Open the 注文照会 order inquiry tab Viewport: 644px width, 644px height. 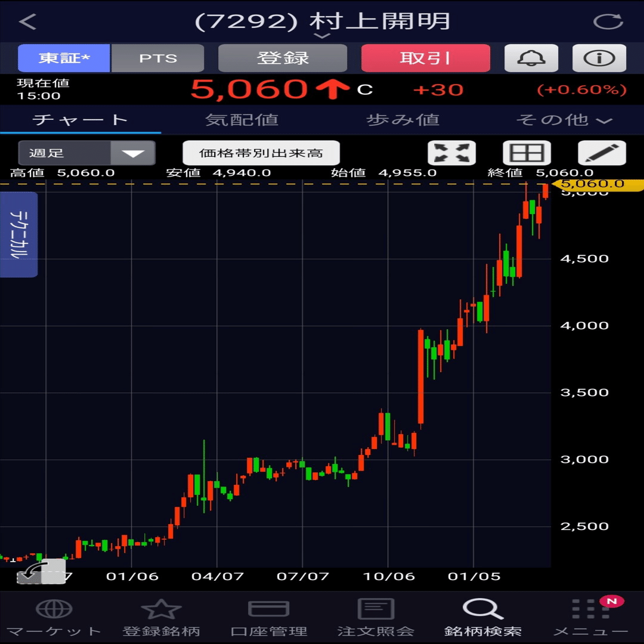pyautogui.click(x=376, y=617)
